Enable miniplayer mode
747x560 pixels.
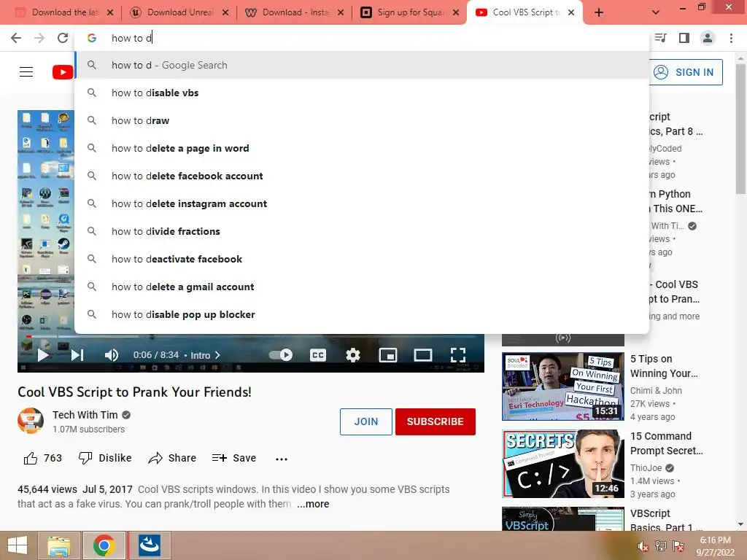tap(388, 355)
